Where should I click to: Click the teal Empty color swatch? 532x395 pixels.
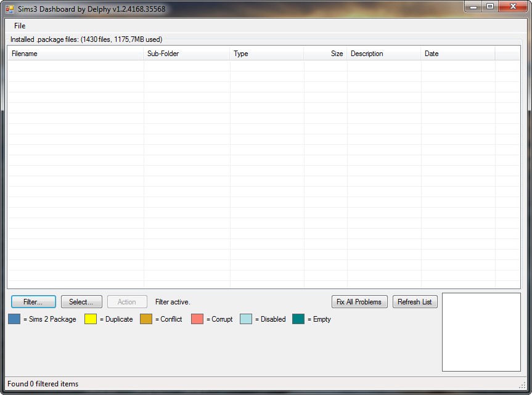tap(298, 319)
